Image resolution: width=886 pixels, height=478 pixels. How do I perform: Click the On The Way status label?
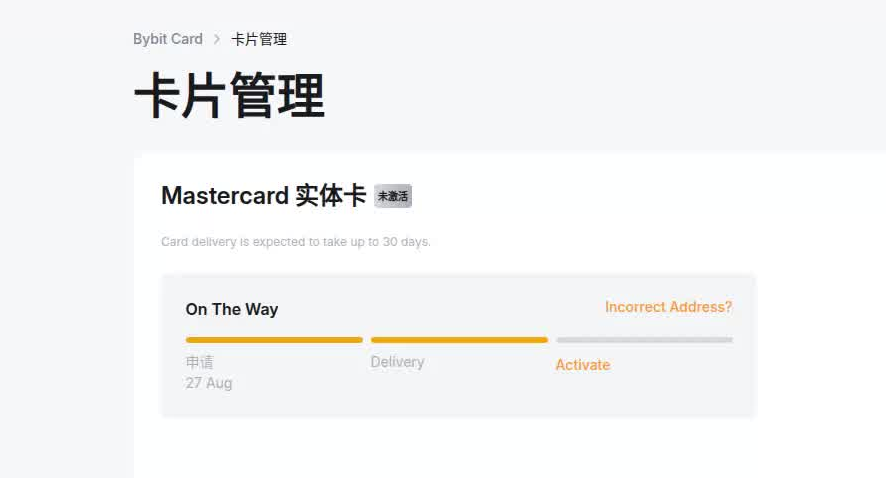232,309
